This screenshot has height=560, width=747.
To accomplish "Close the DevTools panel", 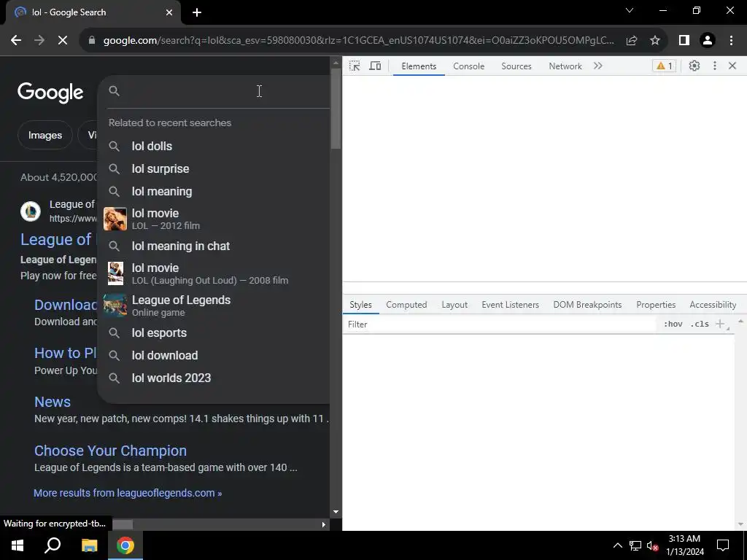I will pyautogui.click(x=732, y=66).
